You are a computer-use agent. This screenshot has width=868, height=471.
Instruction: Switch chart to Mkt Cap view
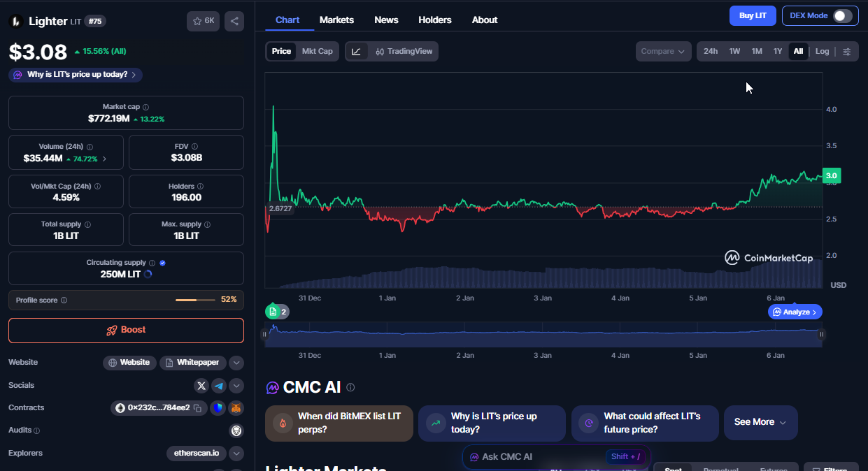317,51
